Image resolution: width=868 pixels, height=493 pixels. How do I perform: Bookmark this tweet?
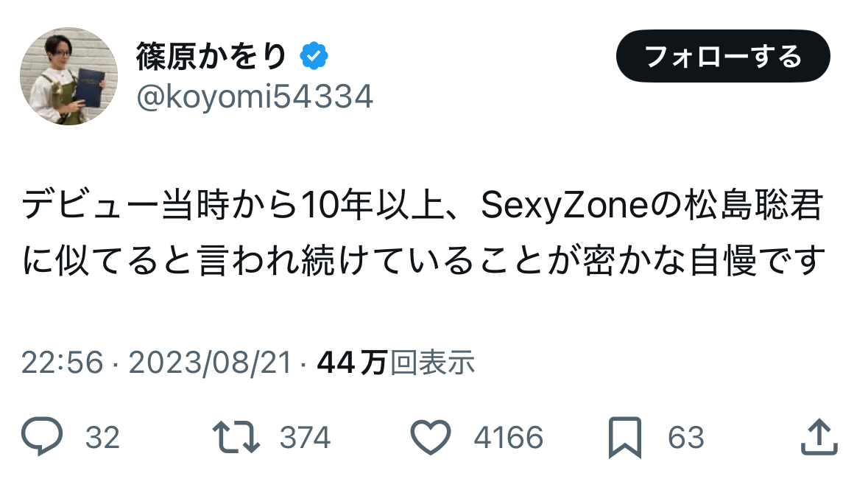coord(625,438)
